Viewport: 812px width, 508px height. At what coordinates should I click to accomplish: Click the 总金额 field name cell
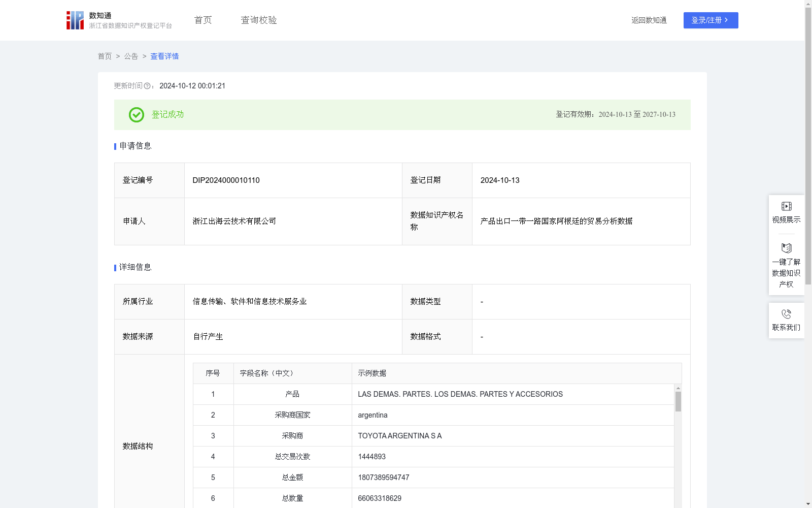[292, 478]
